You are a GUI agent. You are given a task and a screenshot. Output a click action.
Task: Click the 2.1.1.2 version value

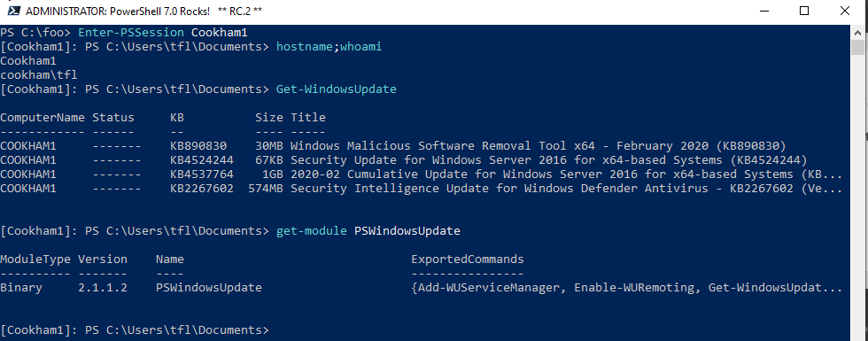[103, 287]
